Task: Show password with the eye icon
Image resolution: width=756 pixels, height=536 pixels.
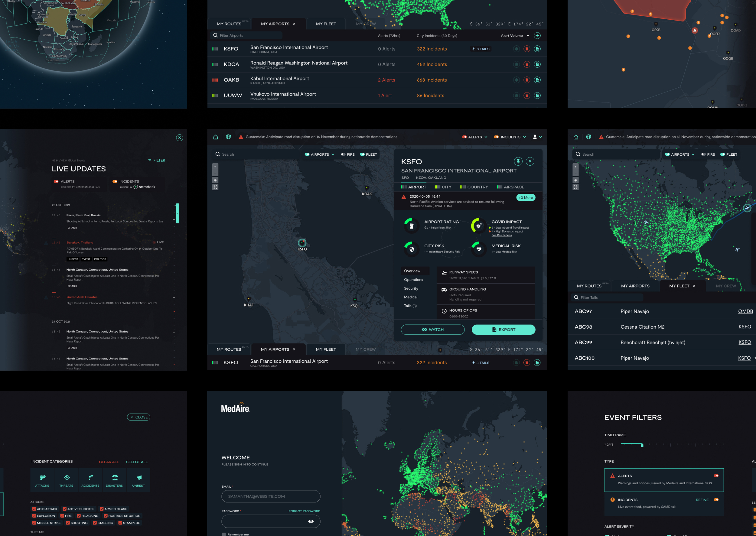Action: (311, 521)
